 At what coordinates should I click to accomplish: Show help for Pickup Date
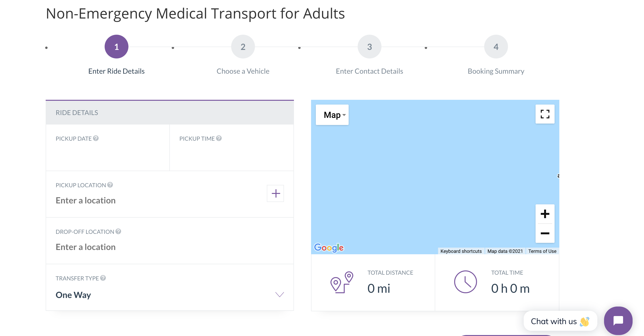click(96, 138)
